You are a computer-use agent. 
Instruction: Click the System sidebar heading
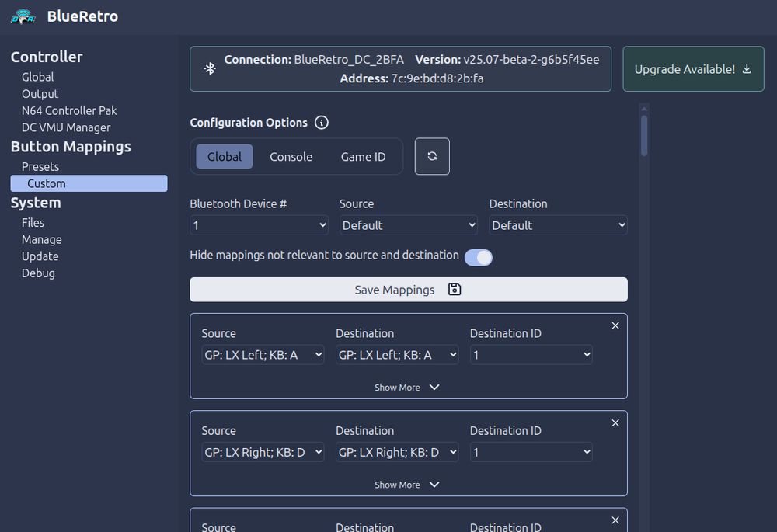click(x=36, y=203)
